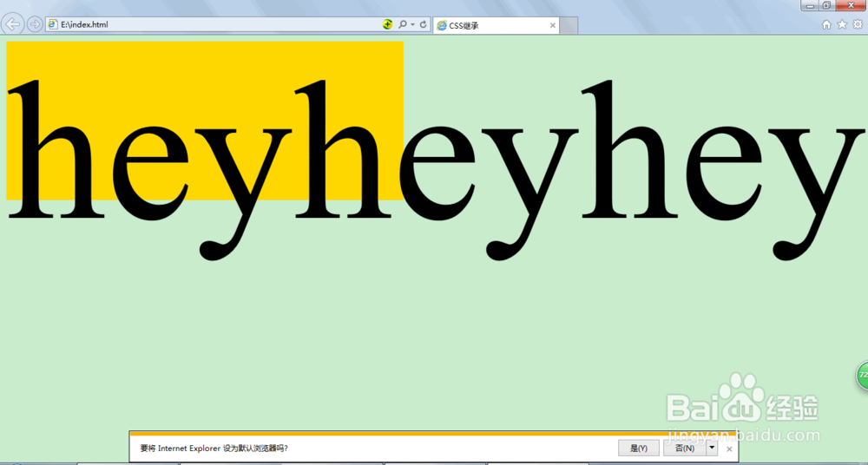
Task: Restore down the Internet Explorer window
Action: point(826,5)
